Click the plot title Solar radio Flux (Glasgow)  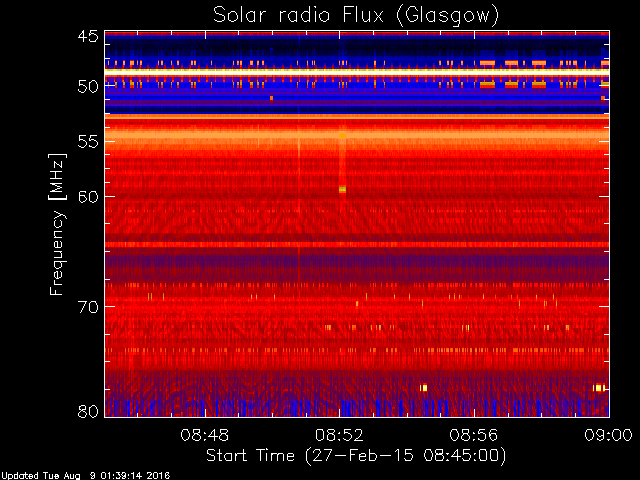(x=356, y=16)
